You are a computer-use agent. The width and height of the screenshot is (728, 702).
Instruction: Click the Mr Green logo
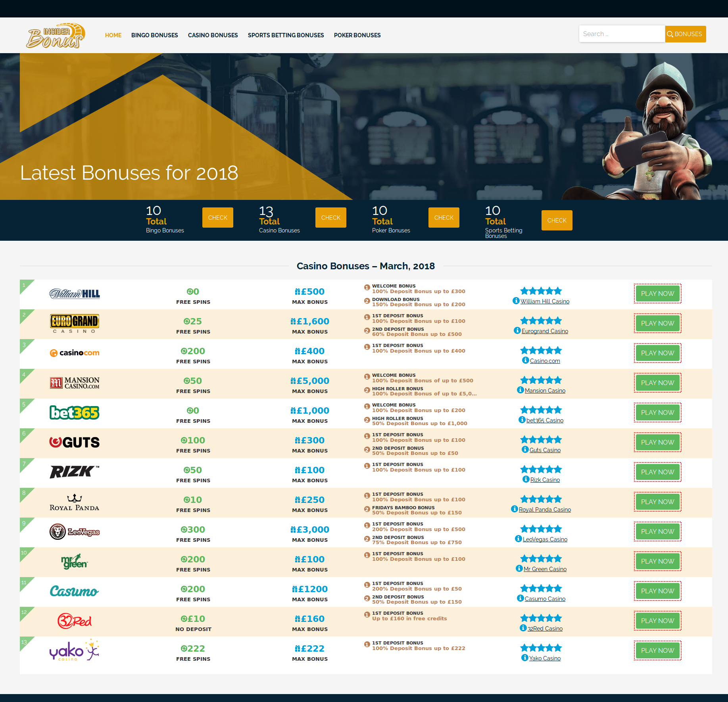click(75, 562)
